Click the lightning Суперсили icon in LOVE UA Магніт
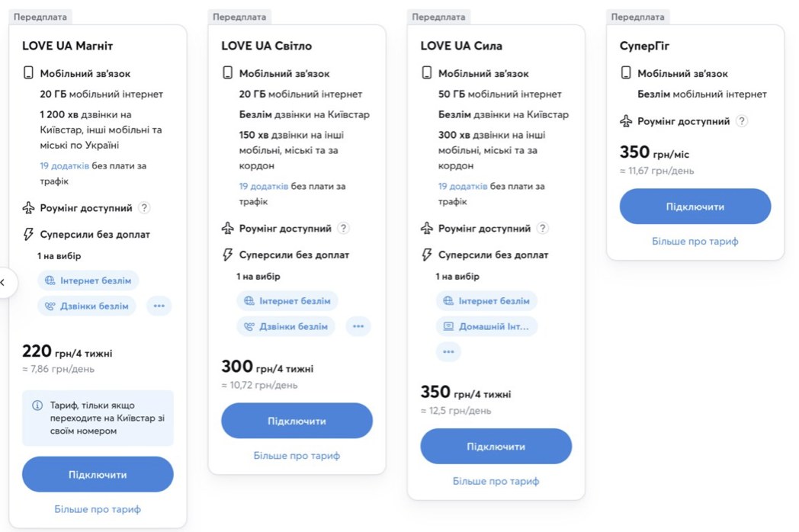This screenshot has width=799, height=532. coord(28,234)
